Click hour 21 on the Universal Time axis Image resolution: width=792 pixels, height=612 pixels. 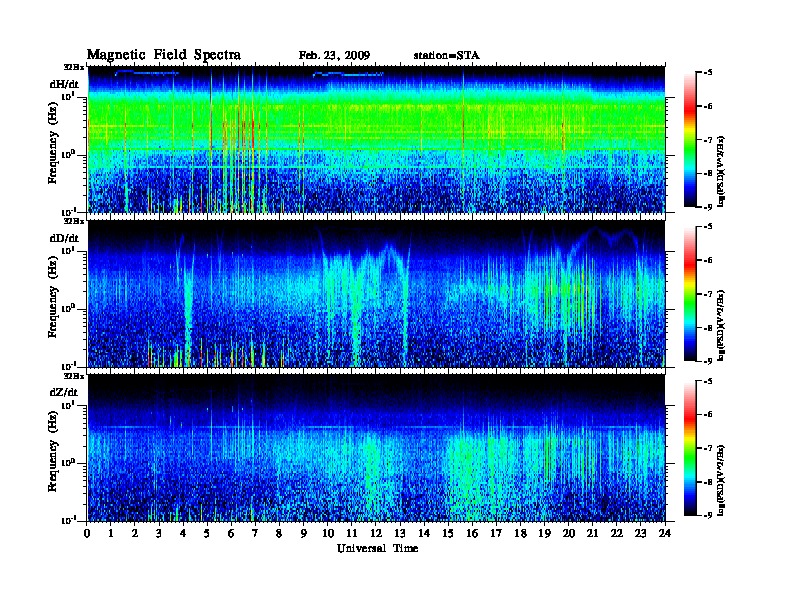(x=592, y=533)
